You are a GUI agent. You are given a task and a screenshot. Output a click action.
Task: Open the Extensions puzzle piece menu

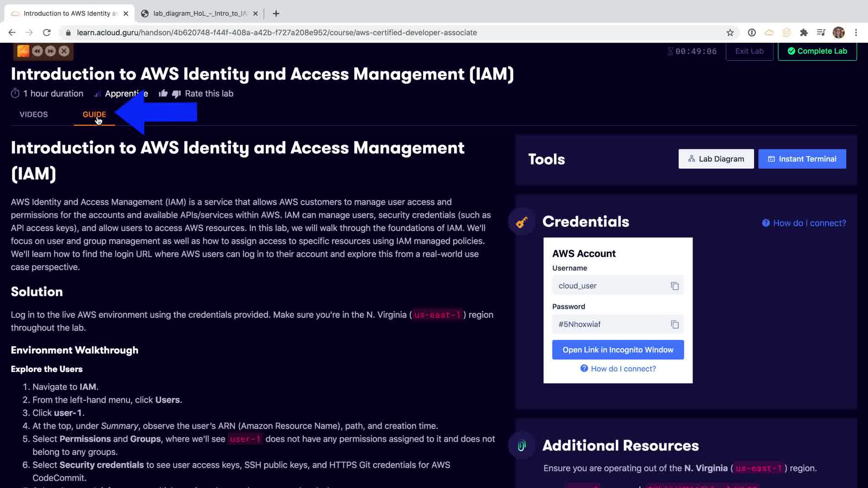[804, 33]
